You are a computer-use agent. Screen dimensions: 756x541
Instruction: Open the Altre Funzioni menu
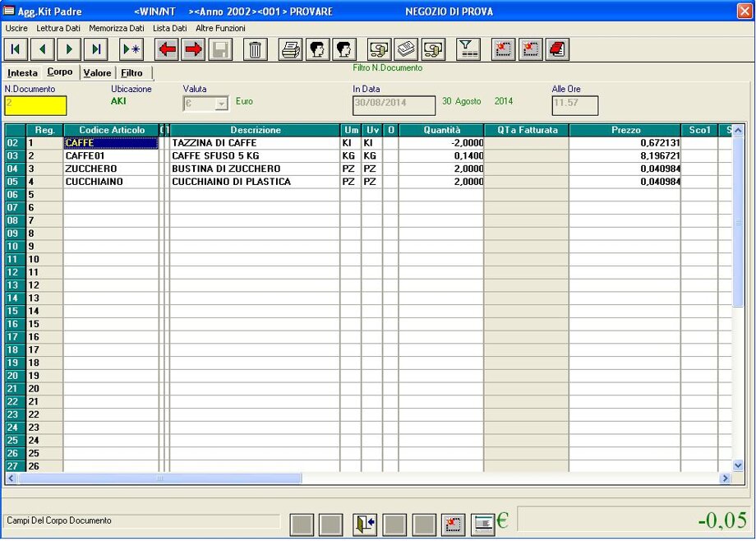[220, 28]
